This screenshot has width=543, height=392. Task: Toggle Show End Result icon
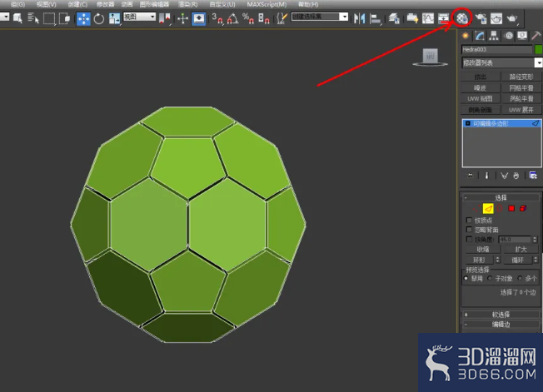point(486,176)
